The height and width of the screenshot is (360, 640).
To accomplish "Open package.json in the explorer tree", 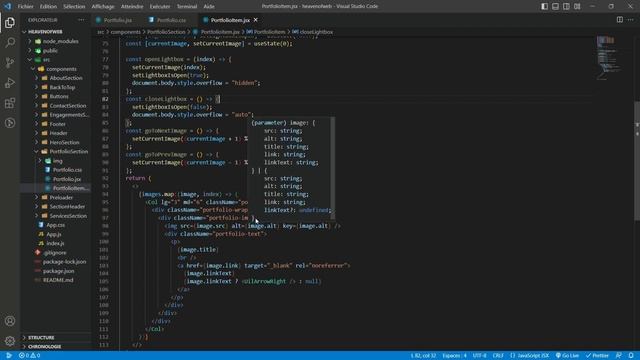I will tap(58, 271).
